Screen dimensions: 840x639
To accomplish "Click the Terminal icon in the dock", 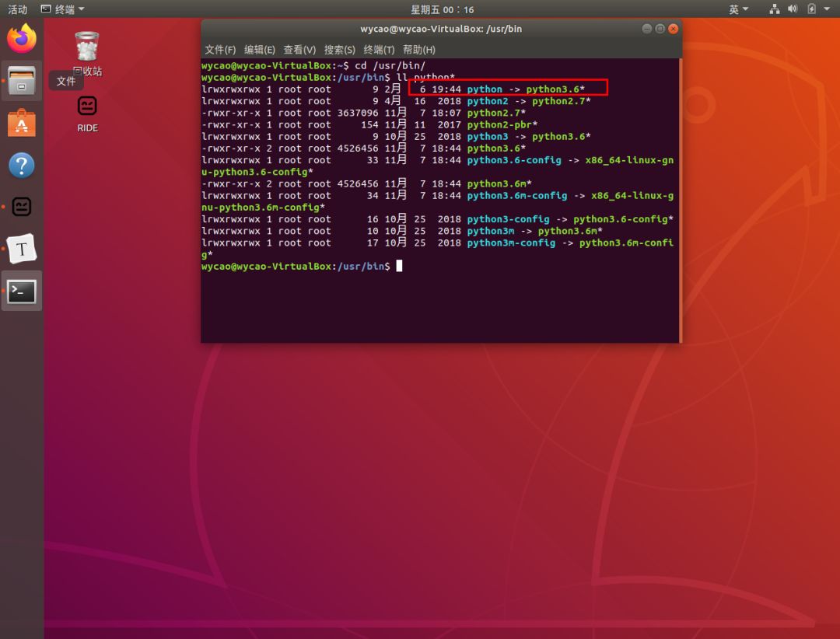I will (21, 291).
